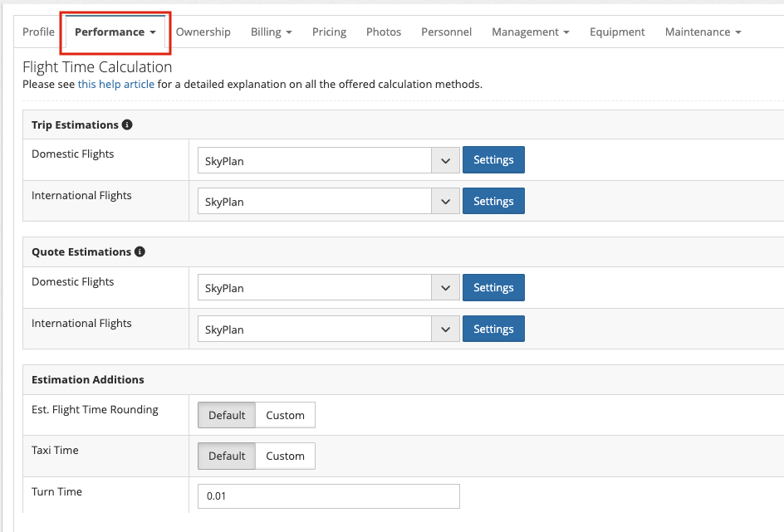
Task: Expand the Billing tab menu
Action: (272, 32)
